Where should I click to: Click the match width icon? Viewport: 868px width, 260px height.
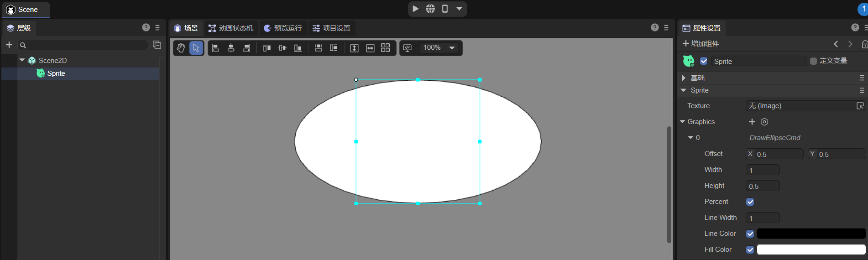(370, 48)
